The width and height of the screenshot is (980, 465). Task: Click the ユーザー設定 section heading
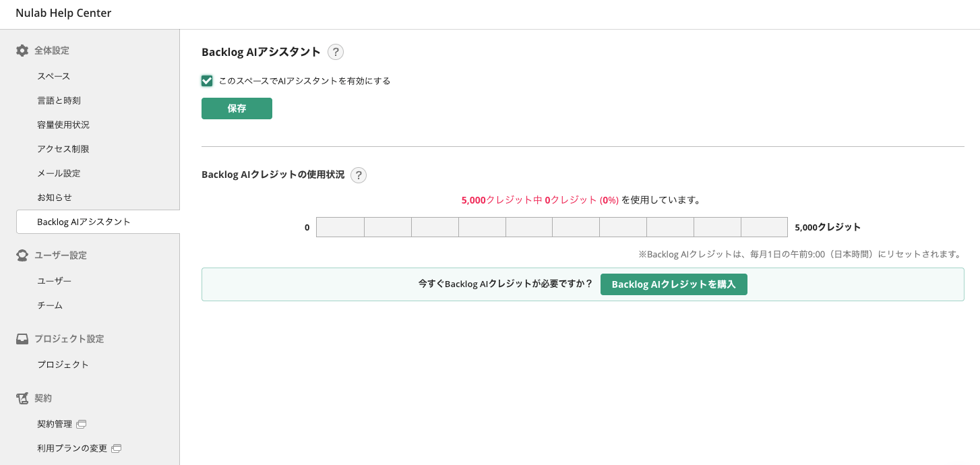pos(61,255)
